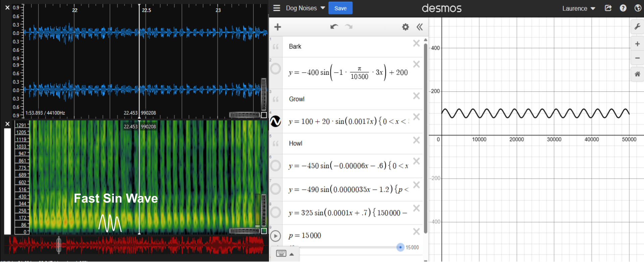
Task: Zoom in on the graph
Action: [638, 44]
